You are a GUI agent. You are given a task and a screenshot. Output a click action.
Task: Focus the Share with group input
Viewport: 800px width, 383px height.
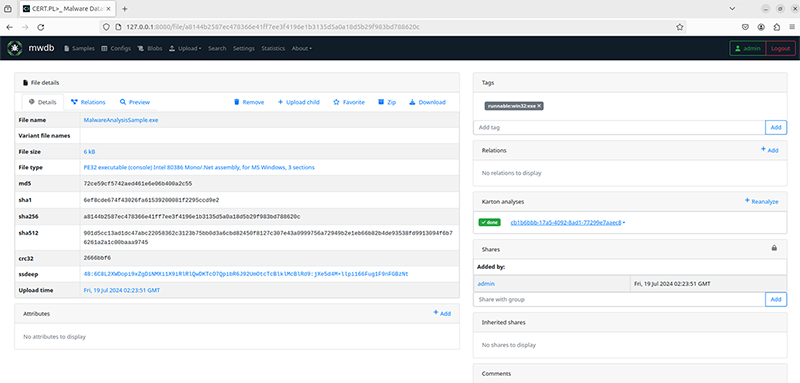[x=619, y=299]
